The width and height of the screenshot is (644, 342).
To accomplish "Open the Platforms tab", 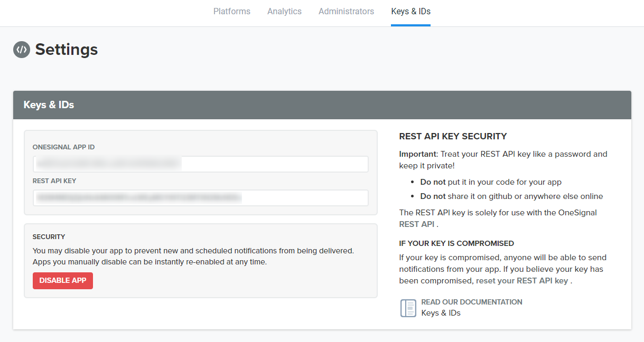I will point(232,11).
